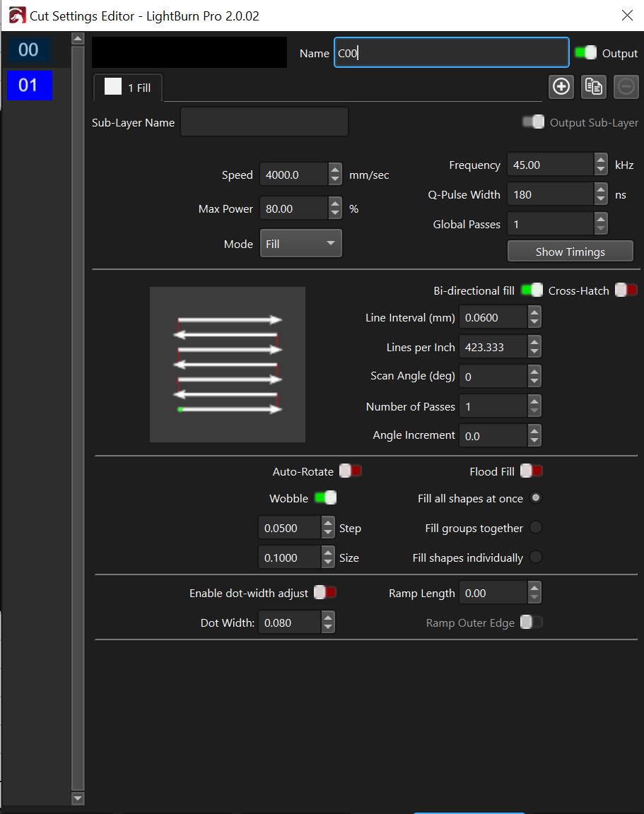
Task: Click into the Name field containing C00
Action: point(451,52)
